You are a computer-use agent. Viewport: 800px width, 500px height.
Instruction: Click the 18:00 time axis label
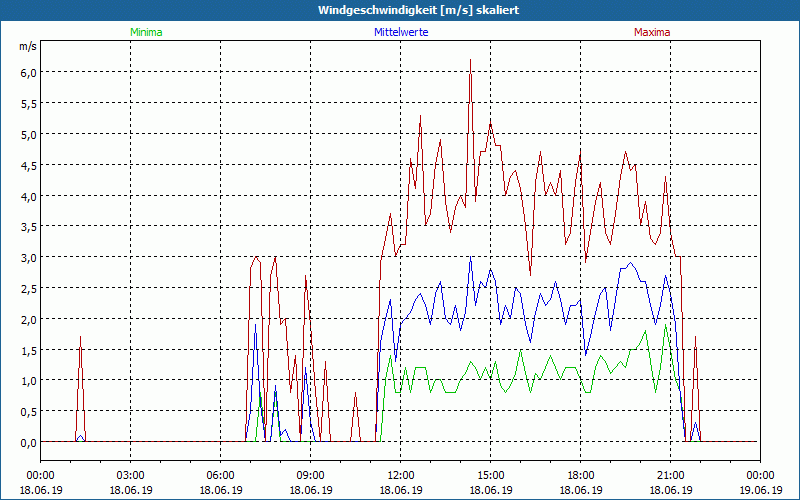[581, 476]
